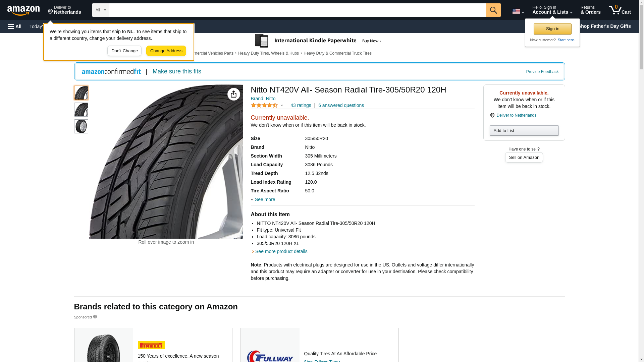
Task: Click the star rating icons
Action: pos(265,106)
